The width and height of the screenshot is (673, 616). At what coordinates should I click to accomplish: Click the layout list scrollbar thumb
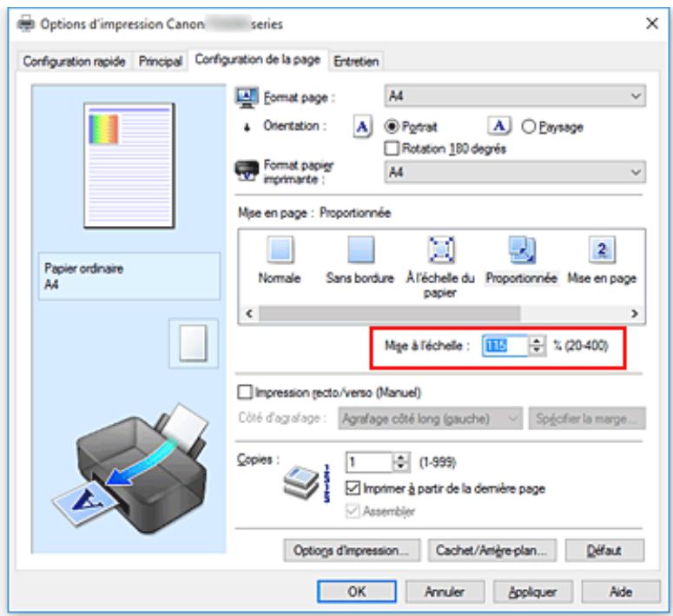point(390,314)
